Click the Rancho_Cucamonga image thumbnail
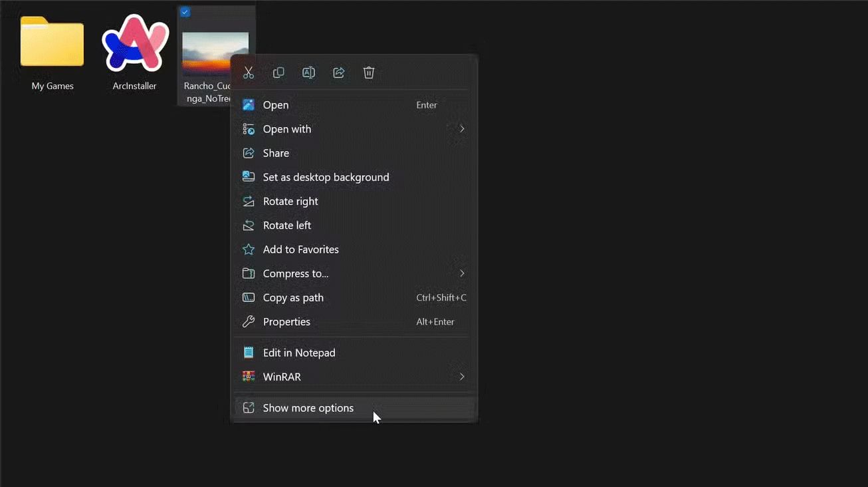This screenshot has height=487, width=868. (206, 52)
